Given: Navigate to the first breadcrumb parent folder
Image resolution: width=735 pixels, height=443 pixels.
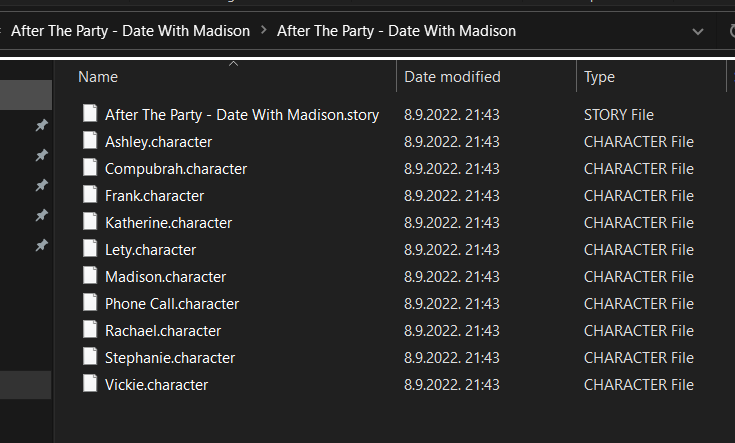Looking at the screenshot, I should coord(130,31).
